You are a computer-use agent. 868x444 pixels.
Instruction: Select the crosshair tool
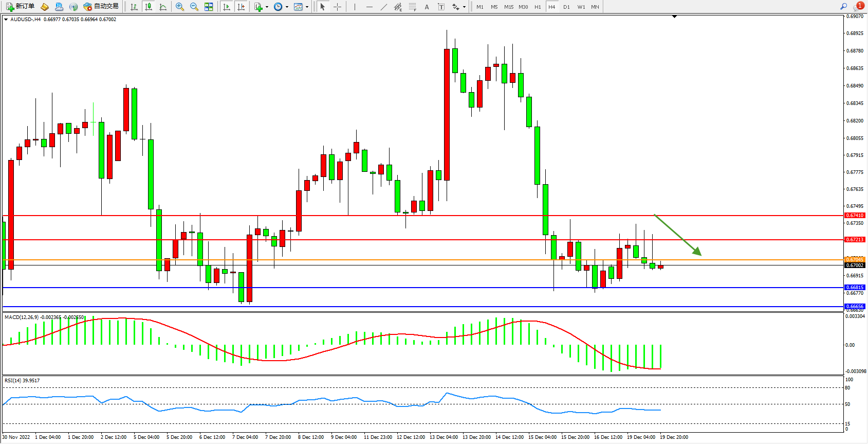[x=337, y=7]
